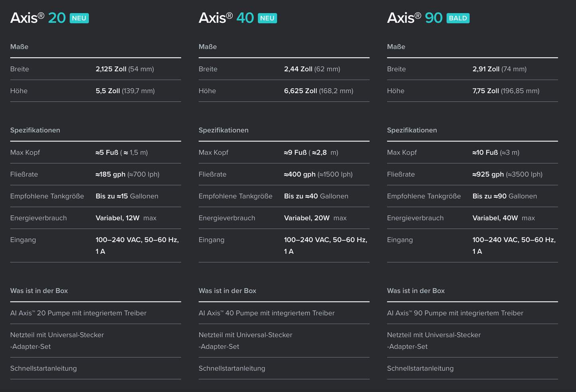This screenshot has width=576, height=392.
Task: Click the 'Spezifikationen' heading under Axis 90
Action: pos(412,130)
